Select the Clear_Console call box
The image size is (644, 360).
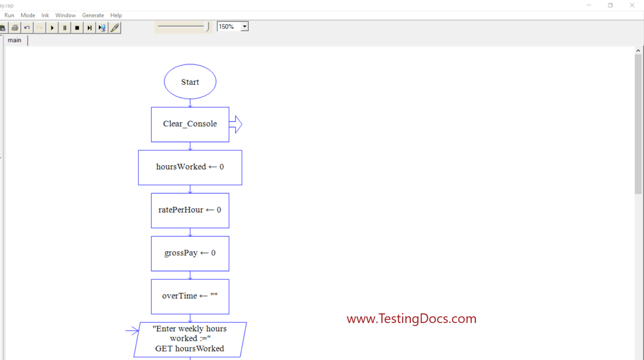(190, 124)
